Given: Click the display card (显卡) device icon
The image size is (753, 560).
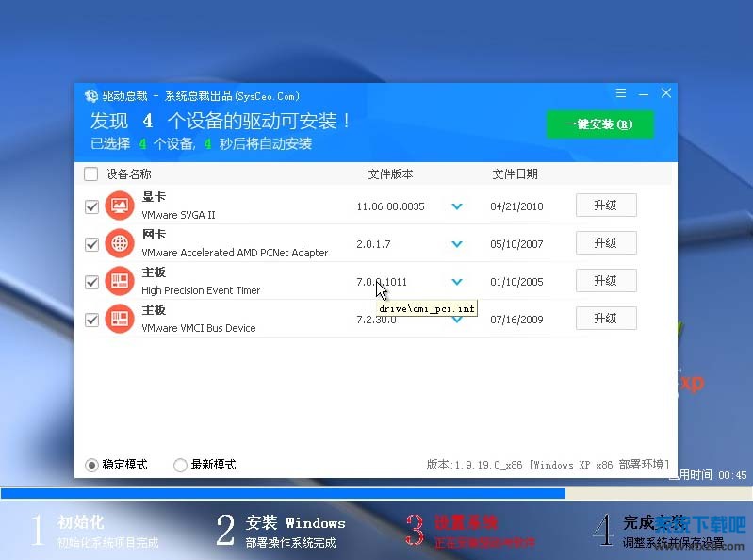Looking at the screenshot, I should pos(120,206).
